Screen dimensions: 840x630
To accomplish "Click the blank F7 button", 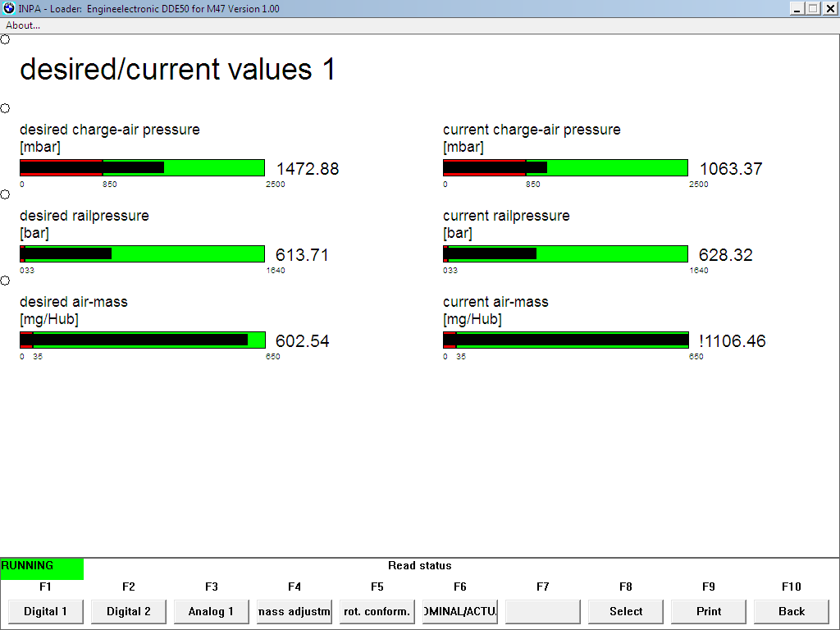I will (543, 611).
